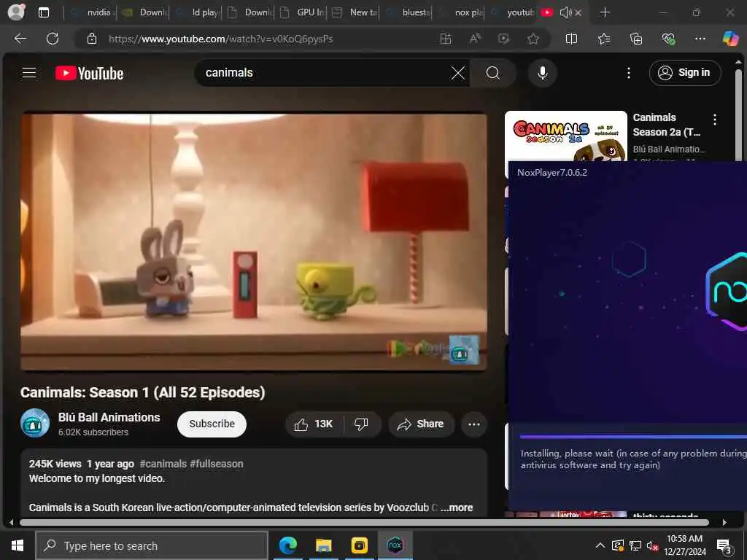Start voice search with the microphone
This screenshot has height=560, width=747.
[x=542, y=74]
